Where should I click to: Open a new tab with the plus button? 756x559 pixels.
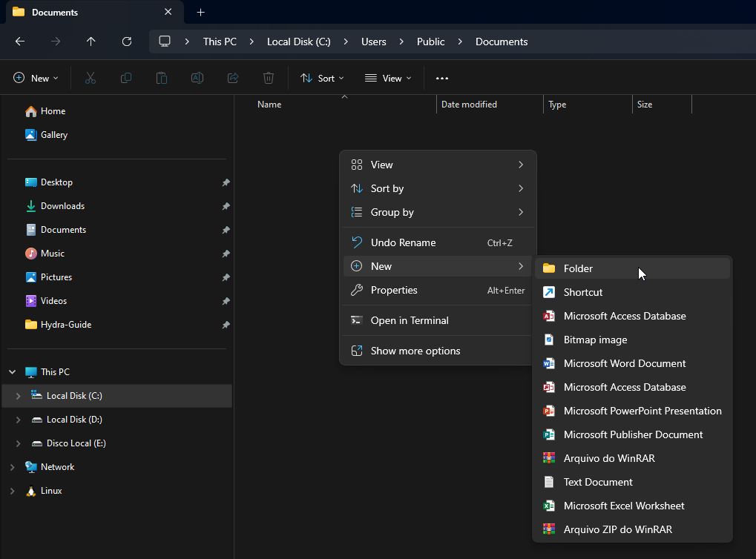(x=200, y=12)
